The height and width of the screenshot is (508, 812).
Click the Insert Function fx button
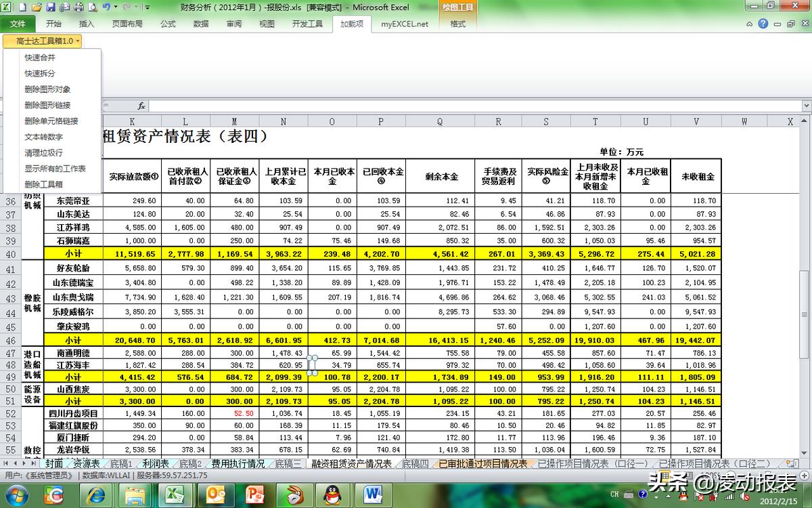141,106
